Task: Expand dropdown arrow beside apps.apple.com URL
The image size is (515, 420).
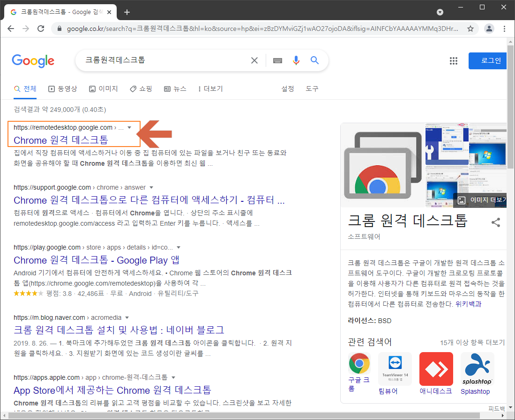Action: tap(173, 378)
